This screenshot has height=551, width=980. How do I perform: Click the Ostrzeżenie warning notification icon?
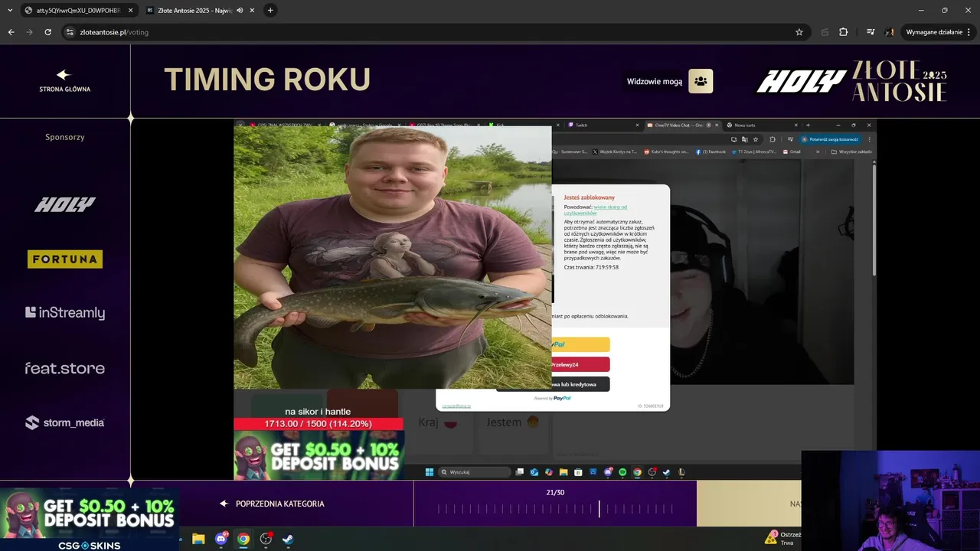coord(772,537)
